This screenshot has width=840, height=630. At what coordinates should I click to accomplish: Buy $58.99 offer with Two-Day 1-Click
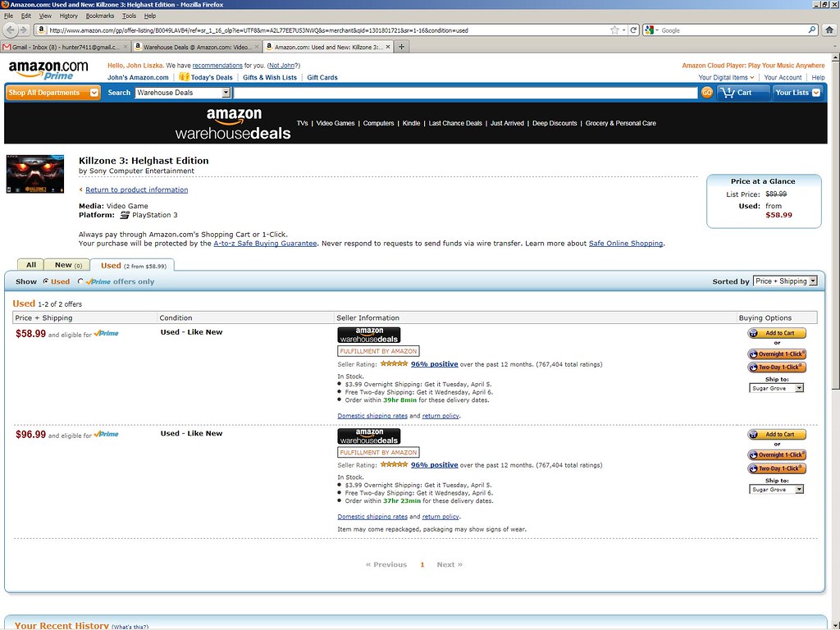(x=777, y=367)
